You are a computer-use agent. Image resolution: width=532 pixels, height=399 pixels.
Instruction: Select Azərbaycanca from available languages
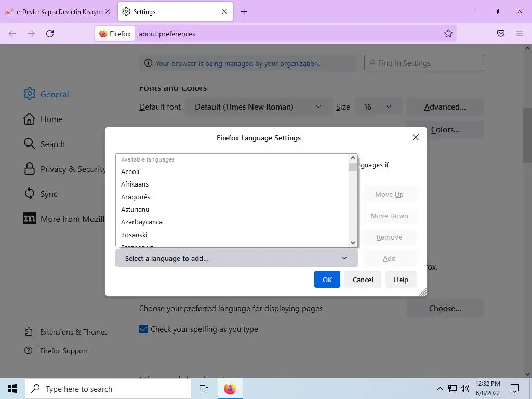232,222
